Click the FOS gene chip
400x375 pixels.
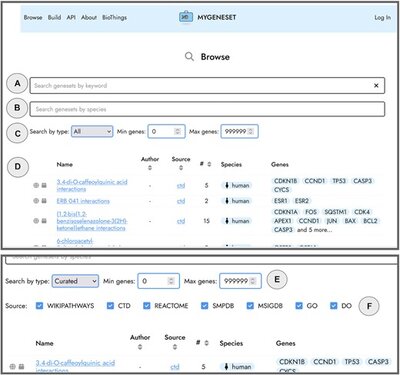click(311, 212)
